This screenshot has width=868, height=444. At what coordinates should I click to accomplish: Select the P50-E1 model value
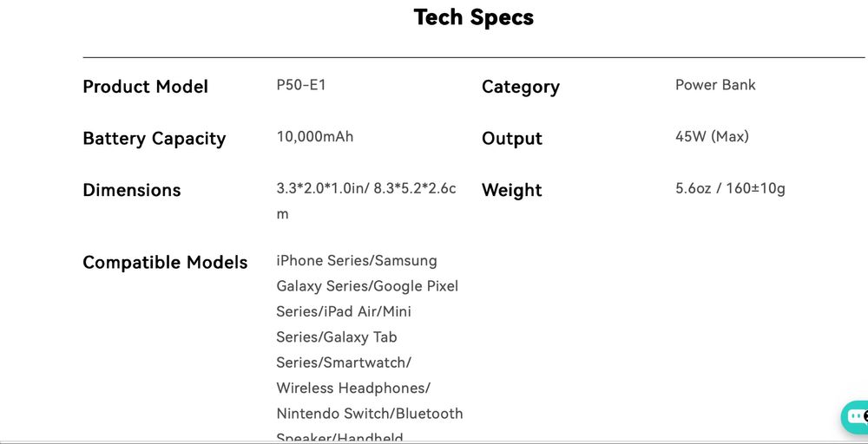[x=301, y=85]
